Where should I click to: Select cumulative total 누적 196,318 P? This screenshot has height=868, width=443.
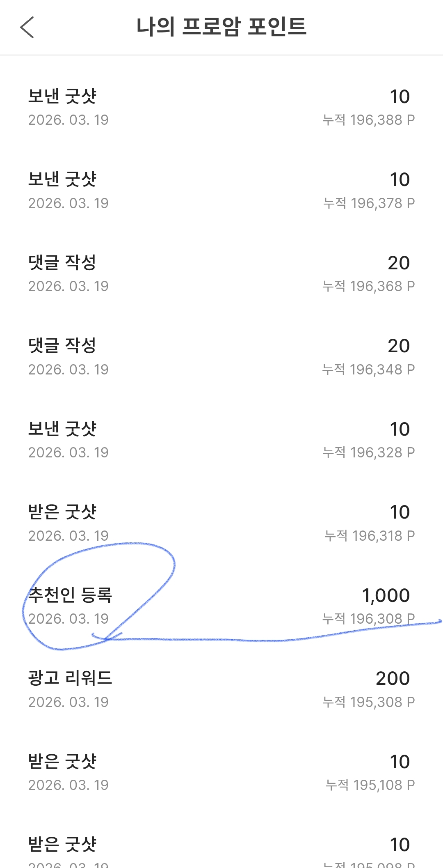pos(369,536)
